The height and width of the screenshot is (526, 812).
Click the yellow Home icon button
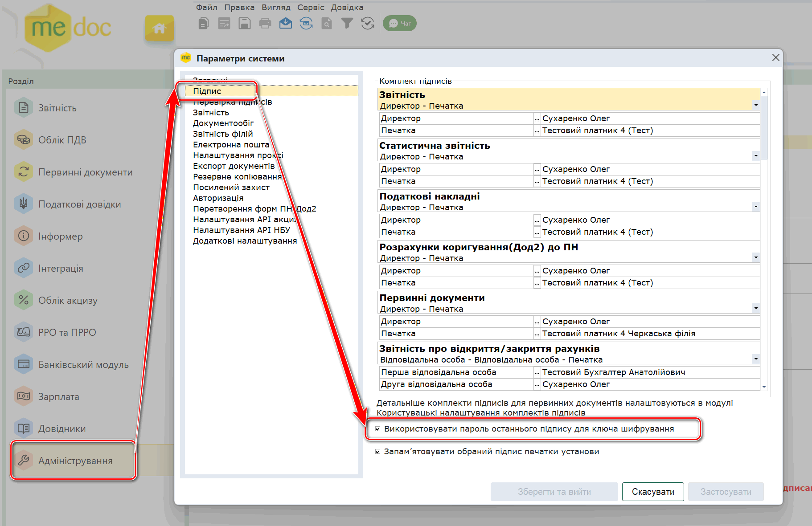pos(159,28)
